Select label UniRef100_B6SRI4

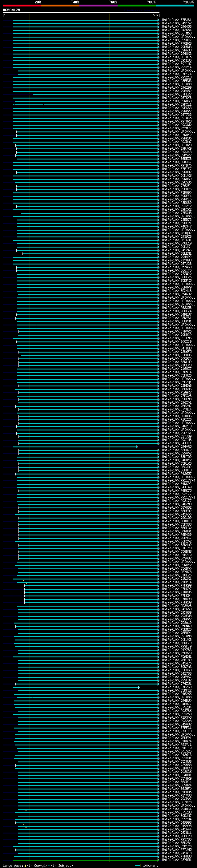click(176, 781)
